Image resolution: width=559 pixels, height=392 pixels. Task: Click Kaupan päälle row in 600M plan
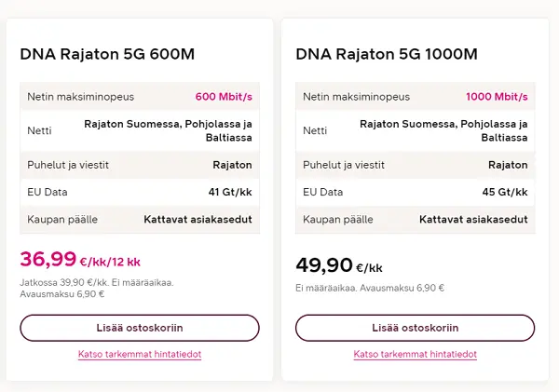coord(140,220)
